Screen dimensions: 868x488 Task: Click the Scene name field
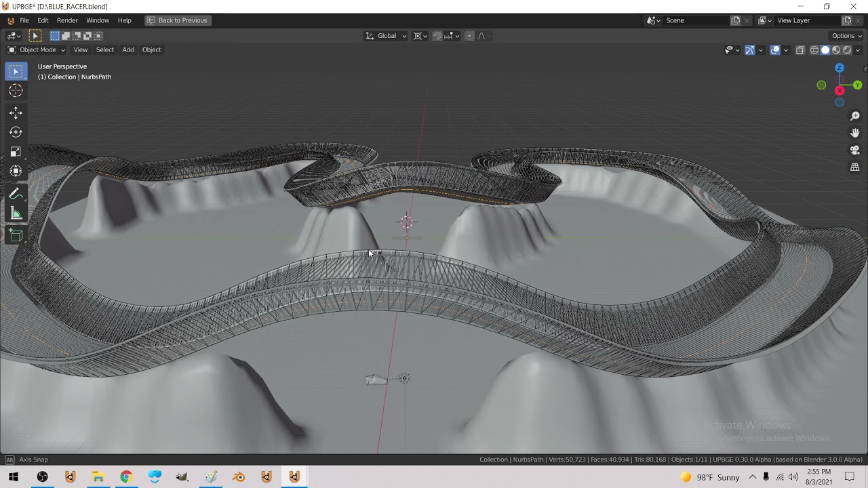[x=695, y=20]
